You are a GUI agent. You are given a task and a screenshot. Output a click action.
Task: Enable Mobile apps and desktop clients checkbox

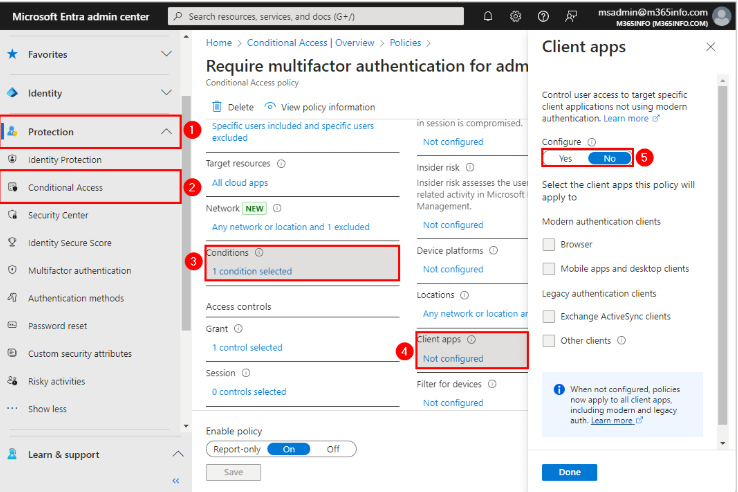[x=548, y=268]
